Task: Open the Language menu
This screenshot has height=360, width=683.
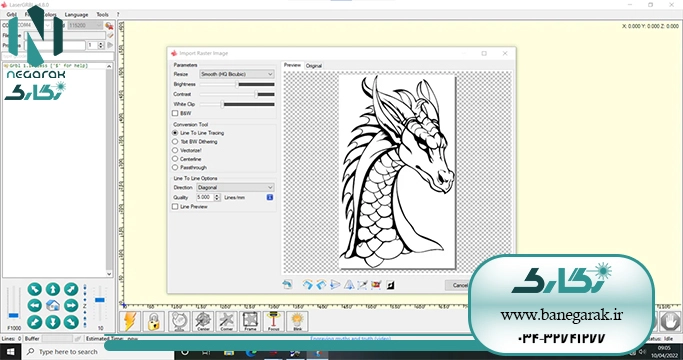Action: 76,14
